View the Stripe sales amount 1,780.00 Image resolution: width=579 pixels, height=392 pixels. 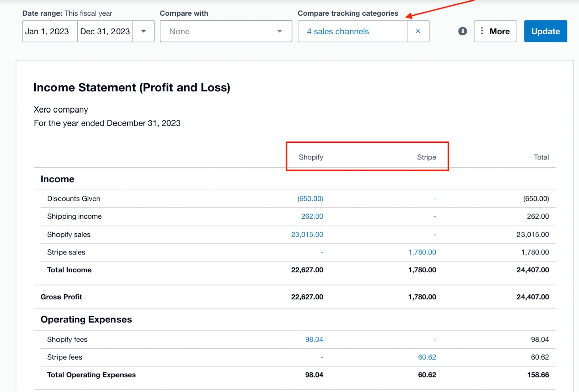pos(422,252)
